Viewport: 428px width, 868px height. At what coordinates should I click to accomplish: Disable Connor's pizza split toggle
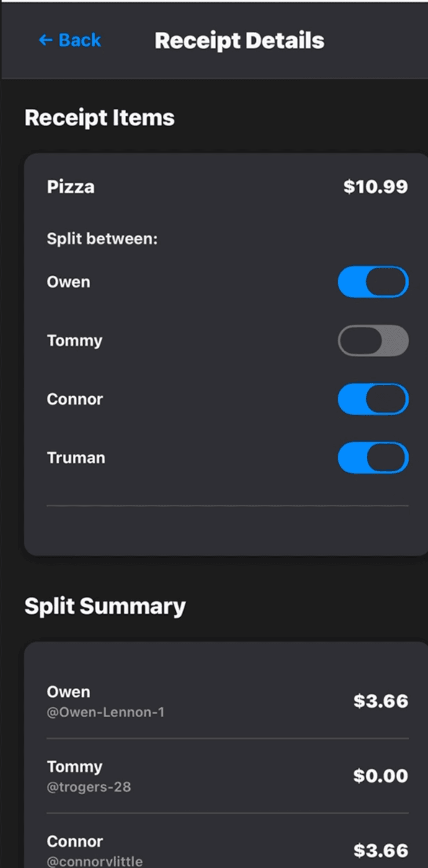pyautogui.click(x=373, y=399)
